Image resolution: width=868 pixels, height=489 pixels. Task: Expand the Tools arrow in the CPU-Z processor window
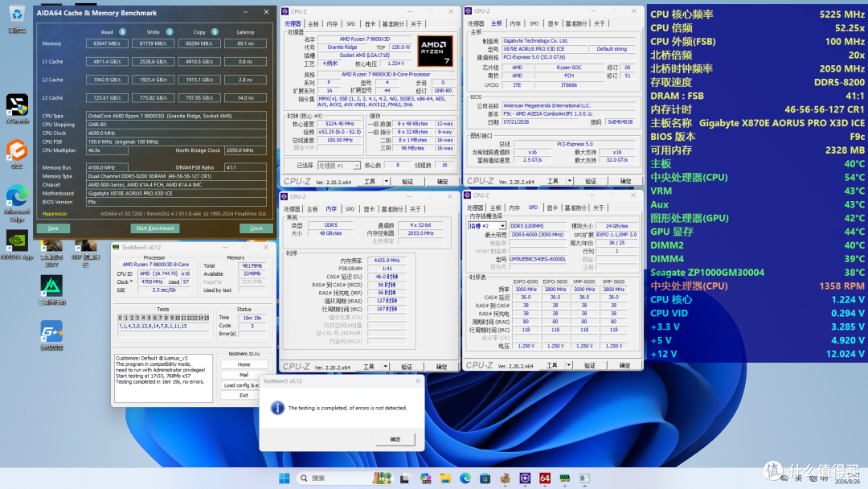coord(386,182)
